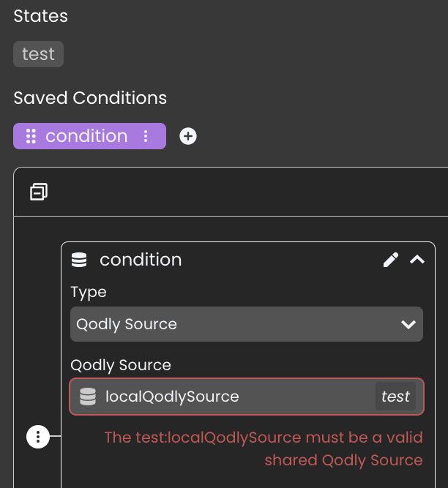
Task: Add a new saved condition with plus icon
Action: point(188,136)
